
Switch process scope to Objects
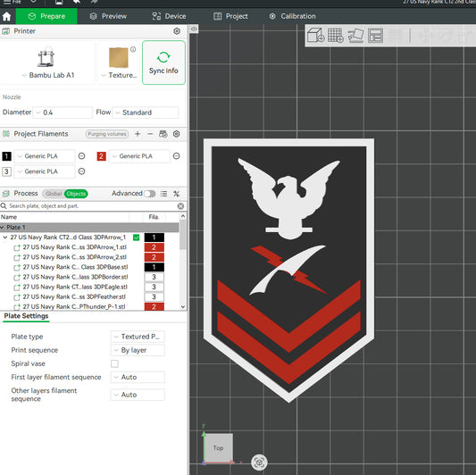tap(76, 194)
